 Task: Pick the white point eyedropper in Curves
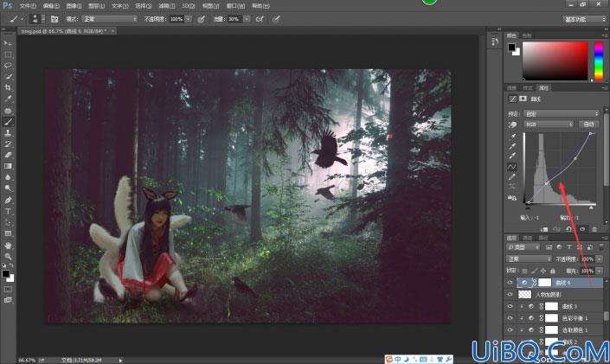(513, 156)
